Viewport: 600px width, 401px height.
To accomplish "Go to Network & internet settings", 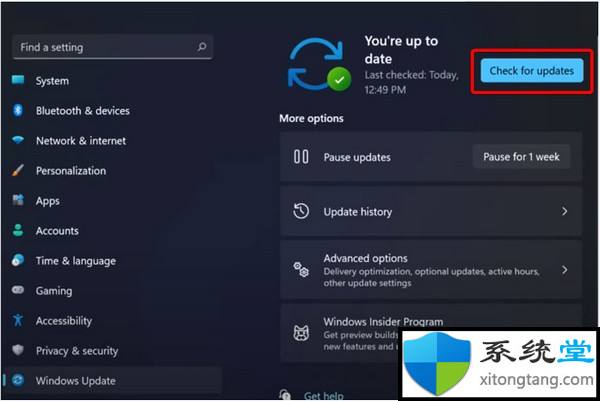I will (81, 140).
